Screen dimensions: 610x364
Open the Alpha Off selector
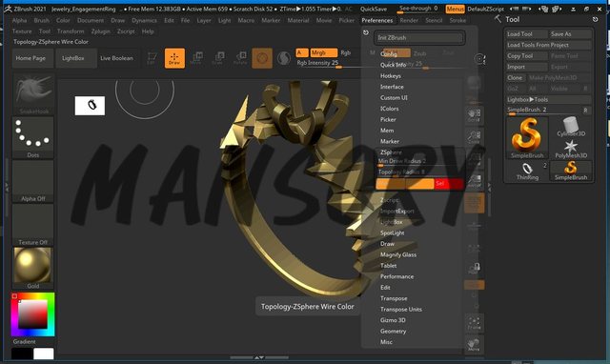33,181
